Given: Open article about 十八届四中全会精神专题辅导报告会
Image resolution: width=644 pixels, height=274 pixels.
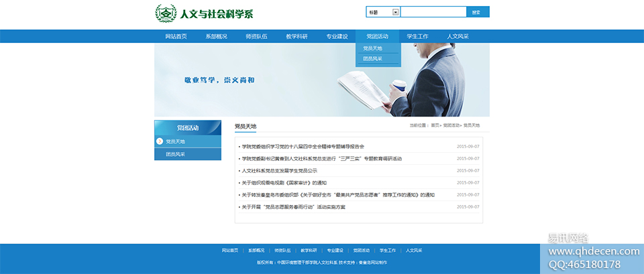Looking at the screenshot, I should 303,147.
